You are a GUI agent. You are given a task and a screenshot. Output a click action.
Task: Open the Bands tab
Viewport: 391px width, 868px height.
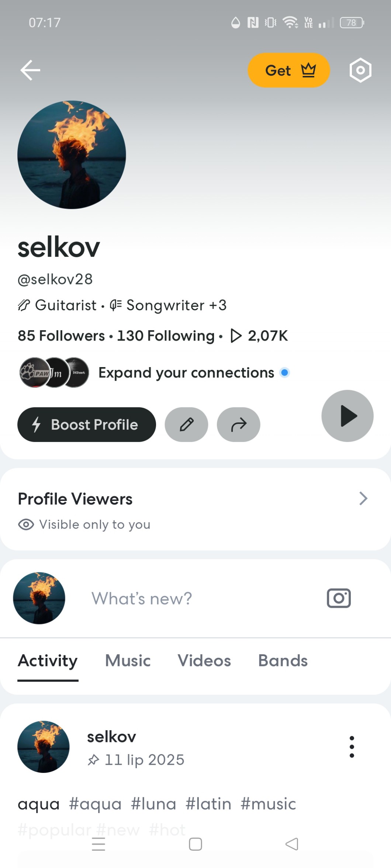point(283,660)
